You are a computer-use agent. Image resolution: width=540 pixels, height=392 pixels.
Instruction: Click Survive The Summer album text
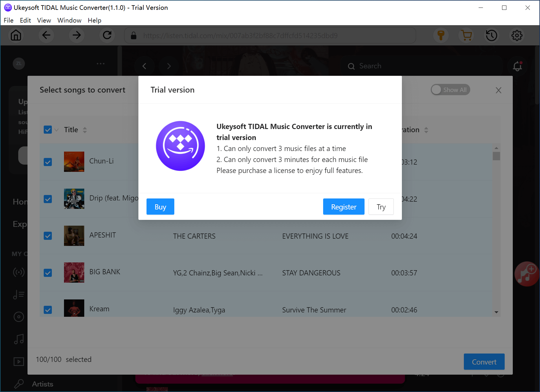point(314,310)
